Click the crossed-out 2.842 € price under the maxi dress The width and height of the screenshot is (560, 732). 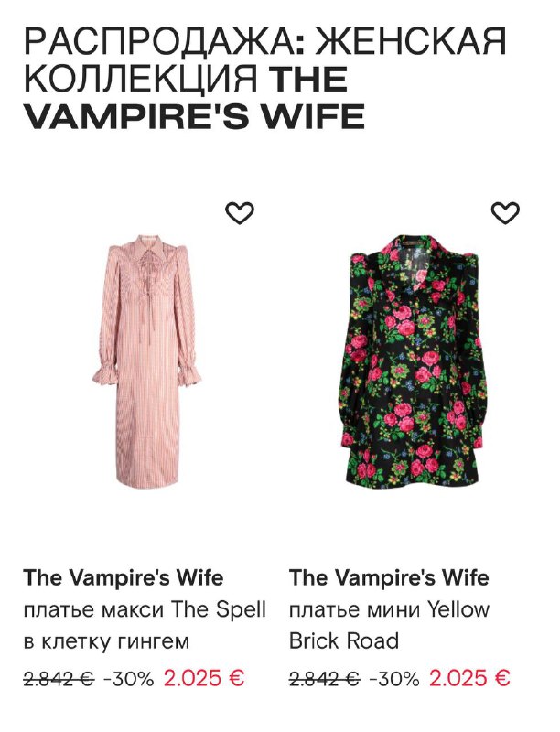coord(59,679)
